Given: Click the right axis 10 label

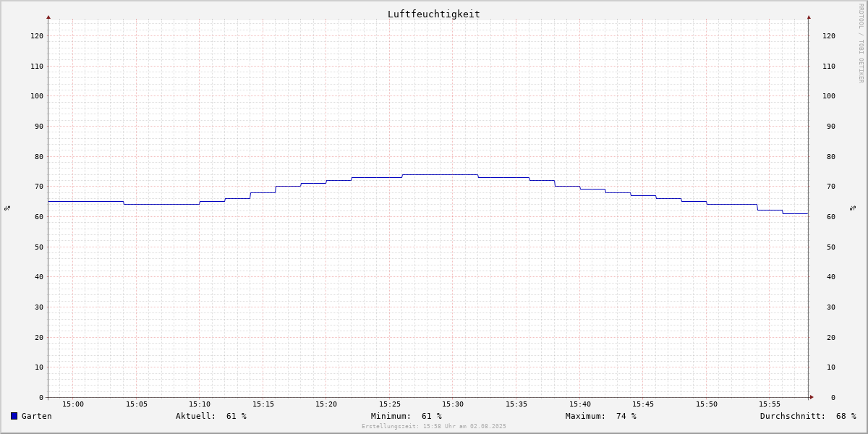Looking at the screenshot, I should pyautogui.click(x=831, y=367).
